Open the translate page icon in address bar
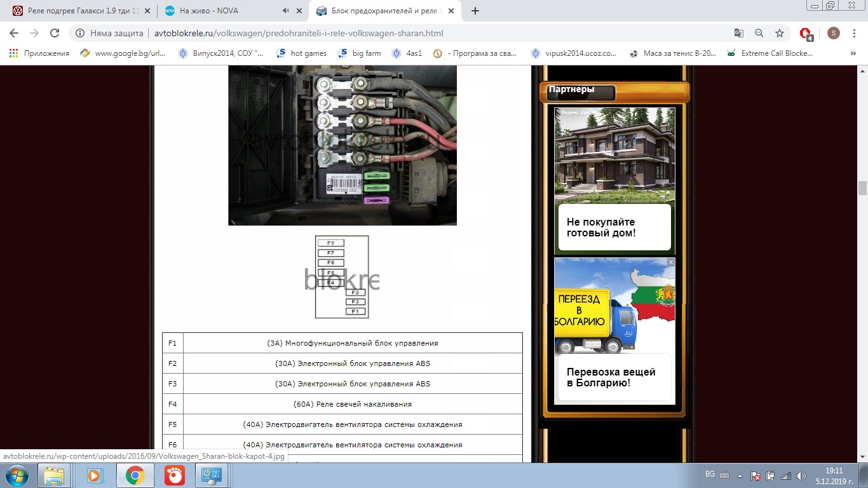Viewport: 868px width, 488px height. (738, 33)
